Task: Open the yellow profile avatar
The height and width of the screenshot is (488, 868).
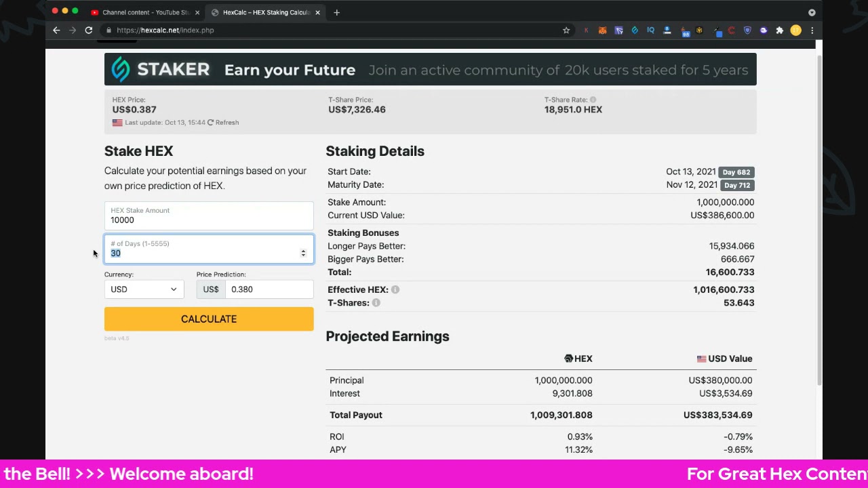Action: pos(796,30)
